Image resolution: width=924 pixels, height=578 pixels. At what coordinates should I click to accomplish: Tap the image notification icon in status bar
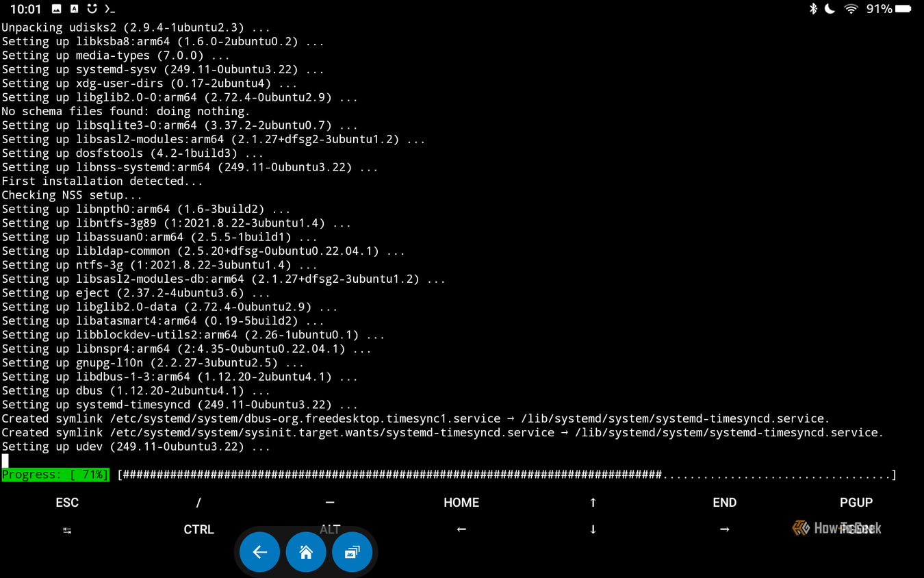click(56, 9)
